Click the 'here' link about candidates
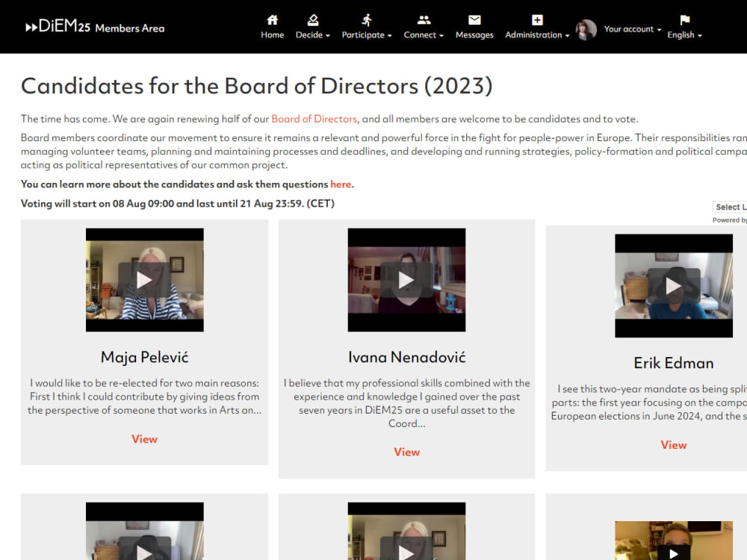Image resolution: width=747 pixels, height=560 pixels. (x=341, y=184)
